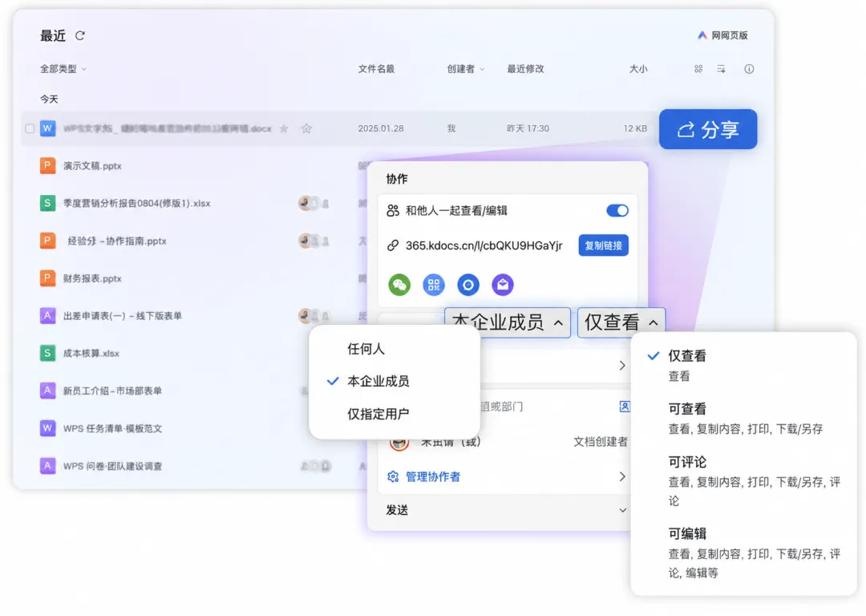
Task: Collapse the 仅查看 permission dropdown
Action: tap(621, 322)
